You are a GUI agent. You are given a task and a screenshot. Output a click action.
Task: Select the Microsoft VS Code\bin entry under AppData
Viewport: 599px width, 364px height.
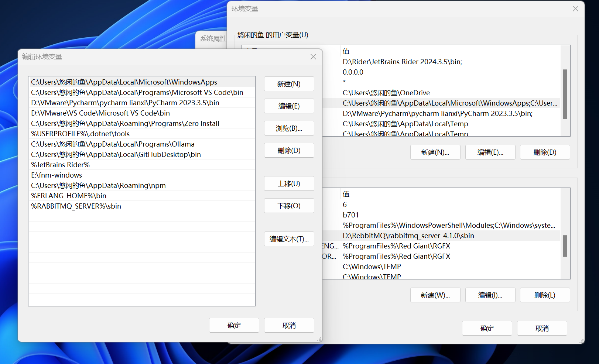(142, 92)
